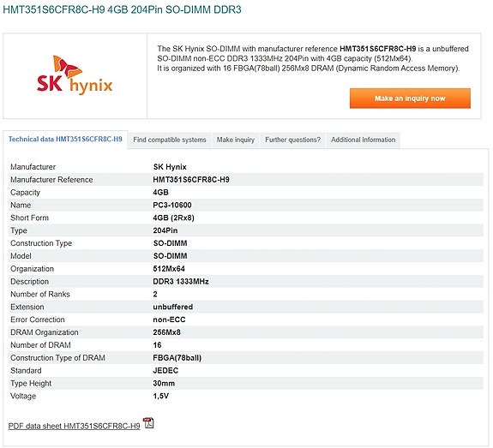
Task: Click the page title HMT351S6CFR8C-H9 4GB heading
Action: pyautogui.click(x=122, y=9)
